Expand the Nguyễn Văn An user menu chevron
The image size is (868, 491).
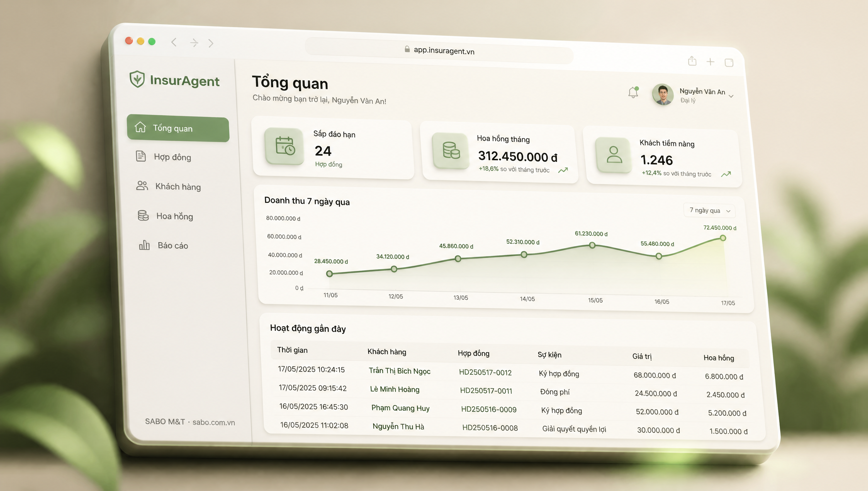731,97
